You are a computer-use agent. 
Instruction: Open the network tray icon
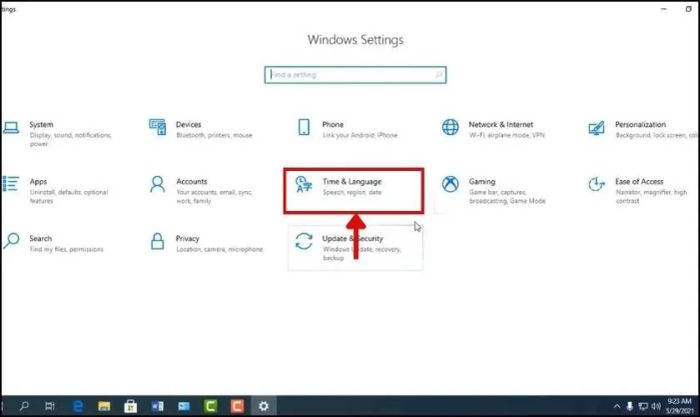[x=643, y=406]
